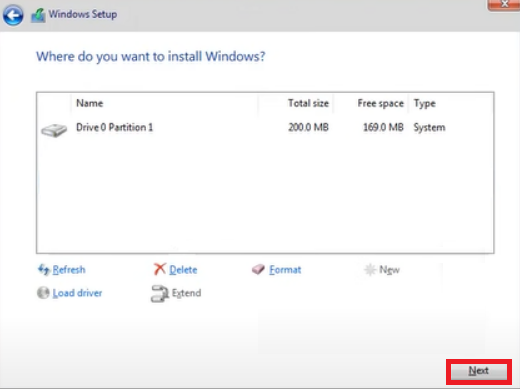The image size is (520, 389).
Task: Close the Windows Setup window
Action: click(504, 5)
